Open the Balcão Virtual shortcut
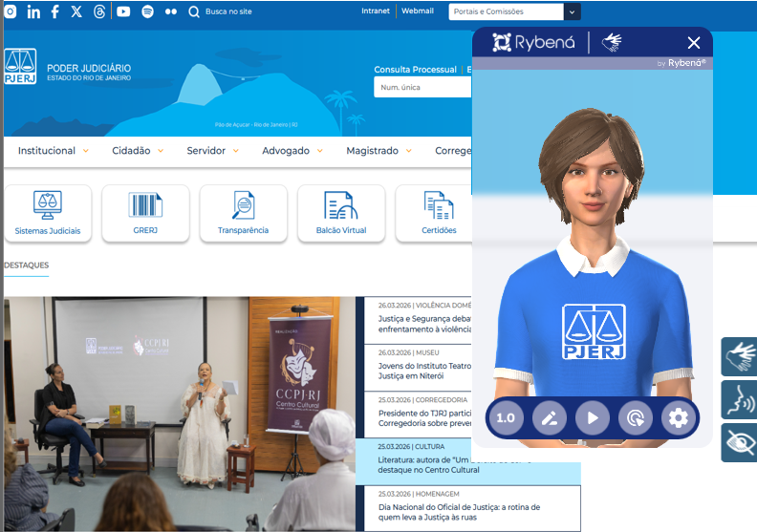The height and width of the screenshot is (532, 757). point(341,212)
